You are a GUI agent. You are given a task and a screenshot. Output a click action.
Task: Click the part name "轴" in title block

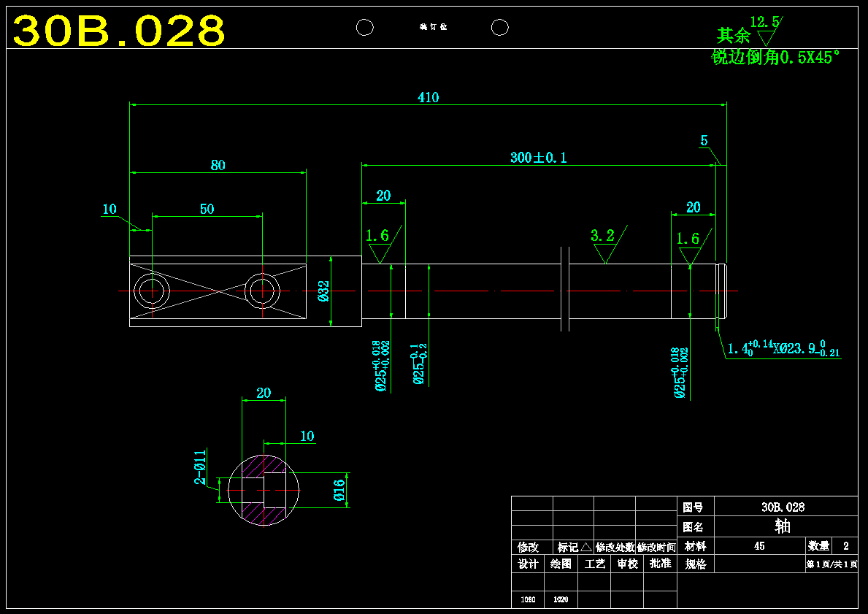[x=782, y=526]
